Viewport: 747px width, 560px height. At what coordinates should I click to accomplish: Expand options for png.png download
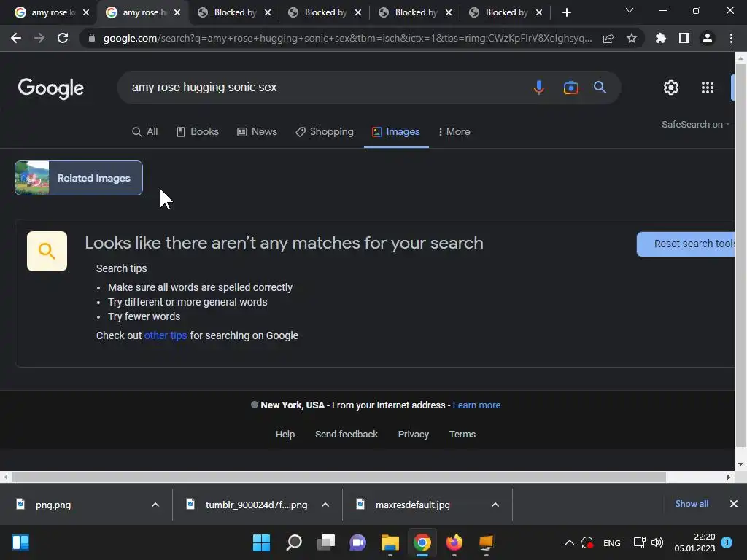[155, 505]
